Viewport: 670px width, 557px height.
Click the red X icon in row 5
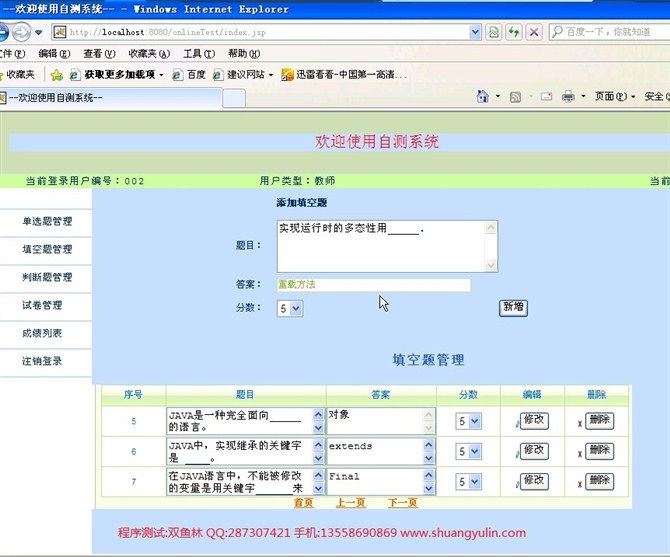[580, 424]
